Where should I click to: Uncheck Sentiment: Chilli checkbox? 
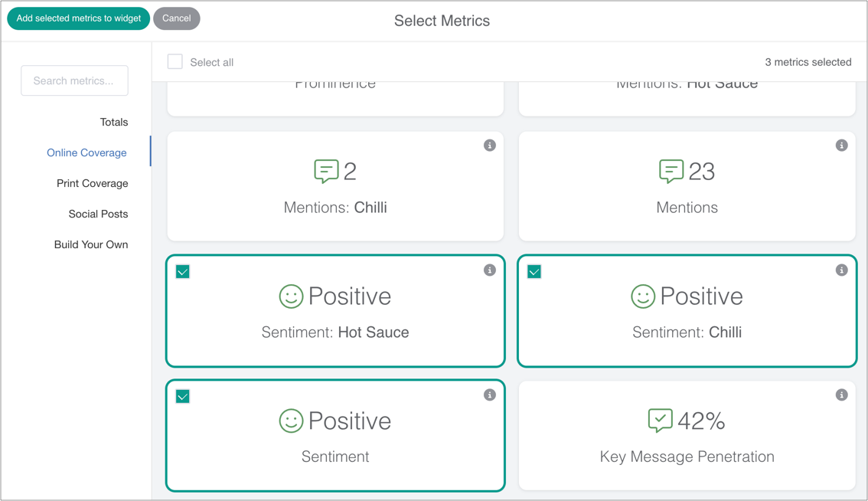pos(534,272)
